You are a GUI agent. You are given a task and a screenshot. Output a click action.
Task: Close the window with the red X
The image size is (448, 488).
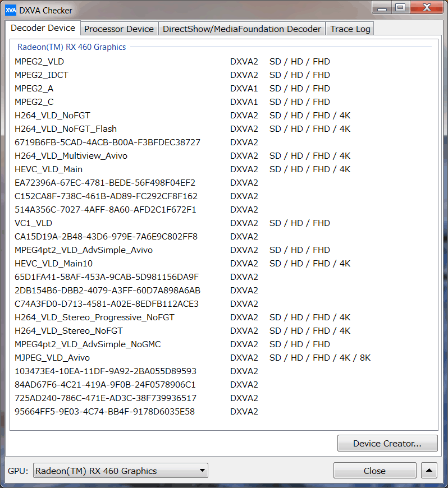coord(427,8)
